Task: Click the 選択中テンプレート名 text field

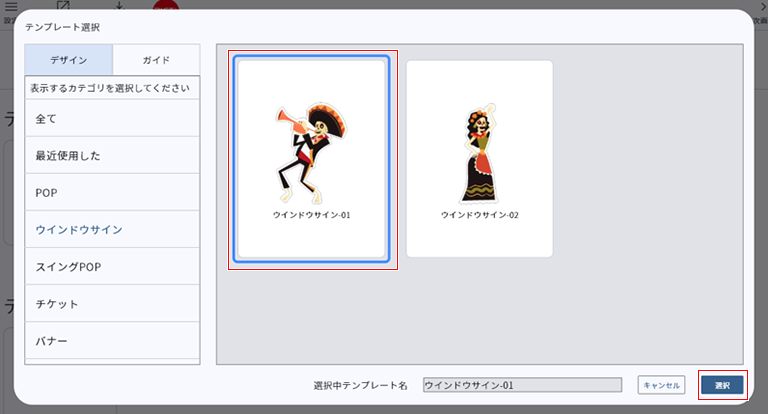Action: coord(521,385)
